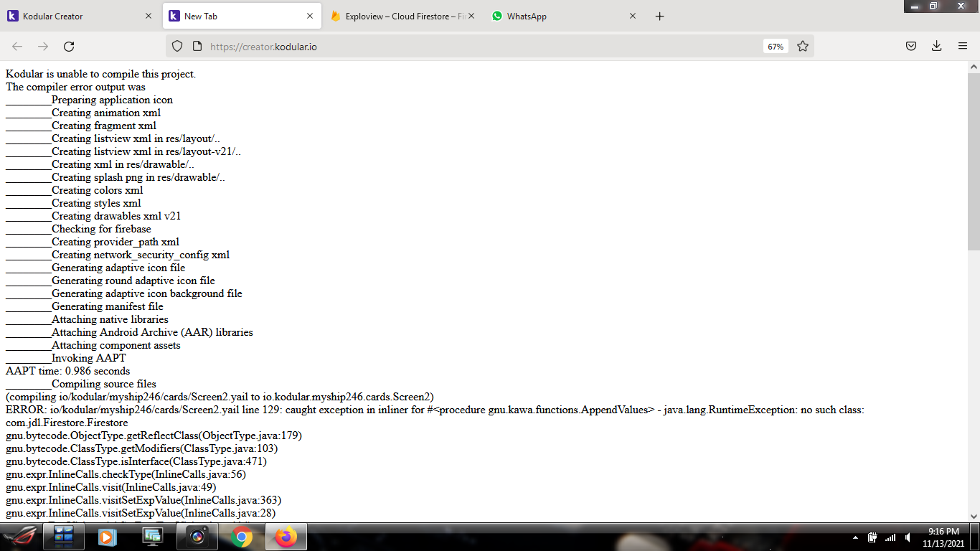This screenshot has width=980, height=551.
Task: Switch to the Kodular Creator tab
Action: (x=80, y=16)
